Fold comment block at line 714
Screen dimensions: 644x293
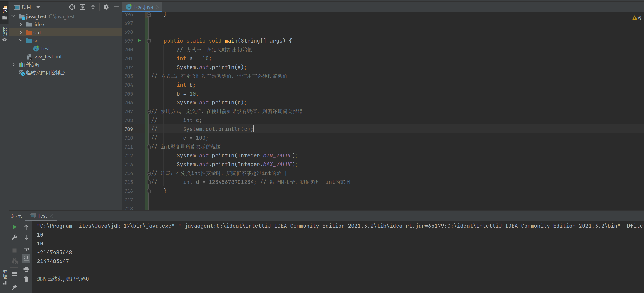(x=149, y=173)
